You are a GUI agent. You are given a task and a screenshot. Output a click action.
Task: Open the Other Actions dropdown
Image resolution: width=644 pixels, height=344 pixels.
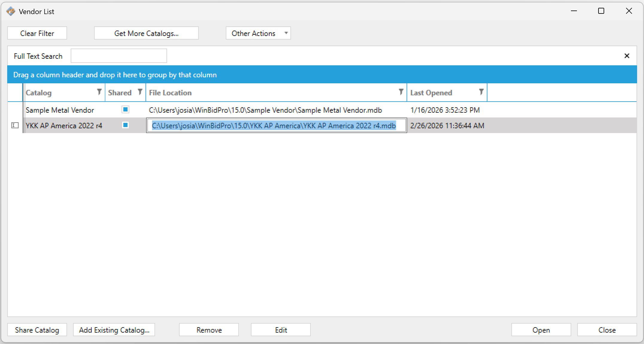(x=258, y=33)
